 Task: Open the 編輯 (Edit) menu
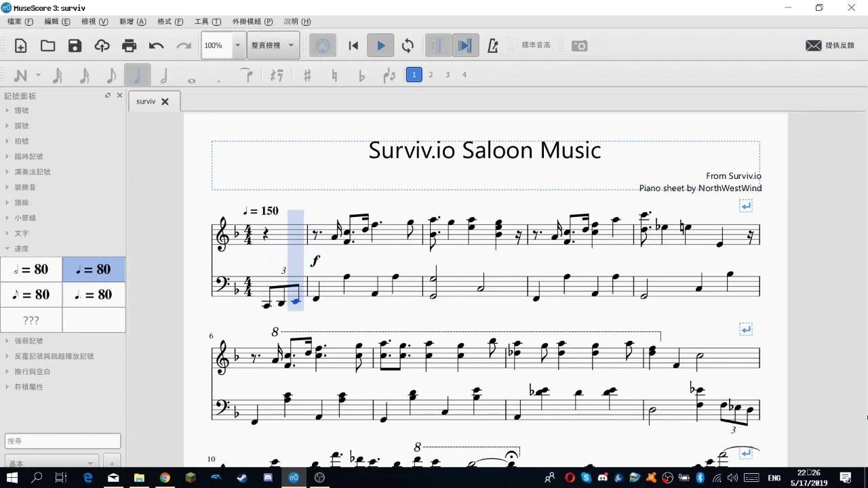(x=57, y=22)
